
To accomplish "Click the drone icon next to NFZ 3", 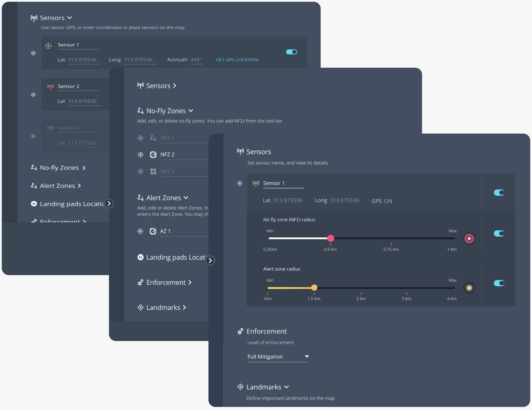I will tap(153, 171).
